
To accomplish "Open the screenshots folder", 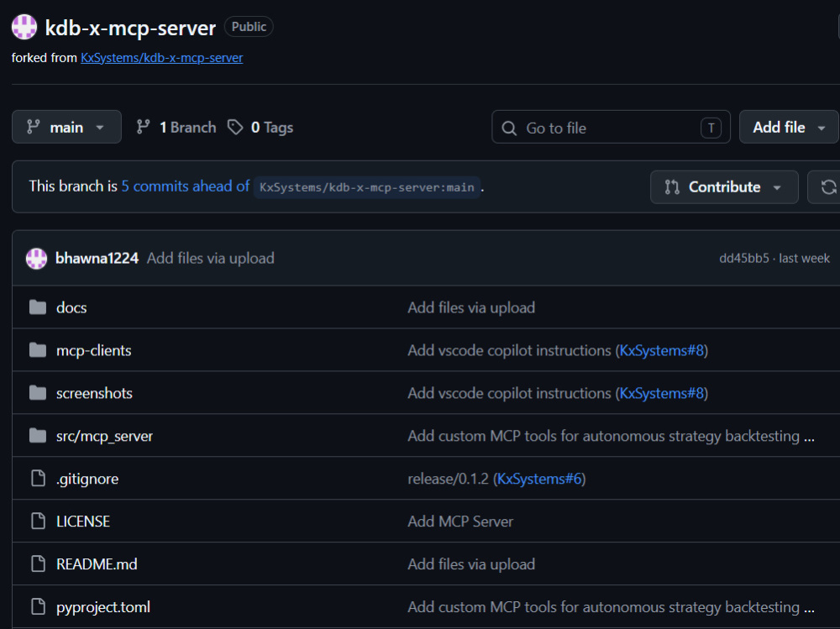I will (x=94, y=393).
